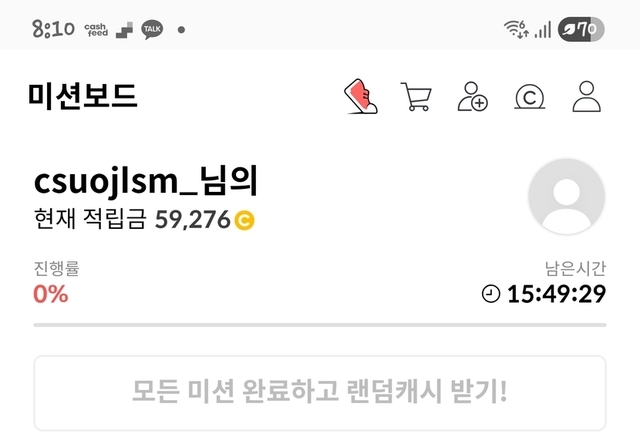The width and height of the screenshot is (640, 440).
Task: Tap the 미션보드 page title
Action: pos(83,96)
